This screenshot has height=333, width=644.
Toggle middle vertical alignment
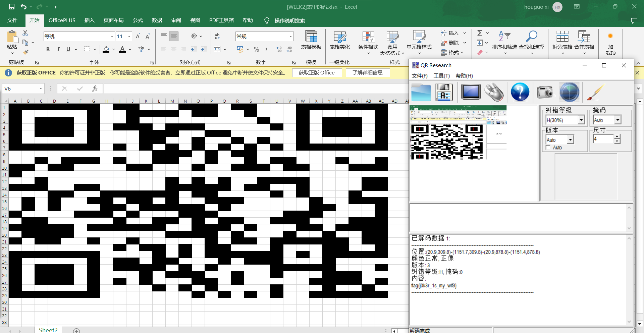point(174,36)
